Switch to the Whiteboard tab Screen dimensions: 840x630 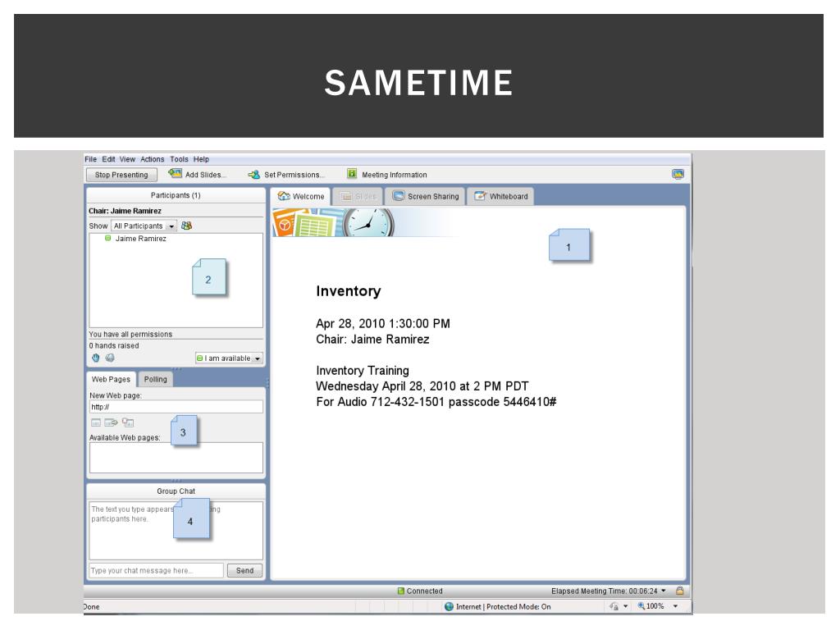[500, 197]
